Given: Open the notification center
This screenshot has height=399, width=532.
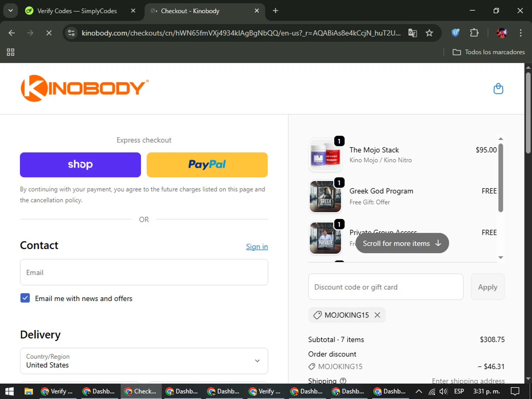Looking at the screenshot, I should 515,391.
